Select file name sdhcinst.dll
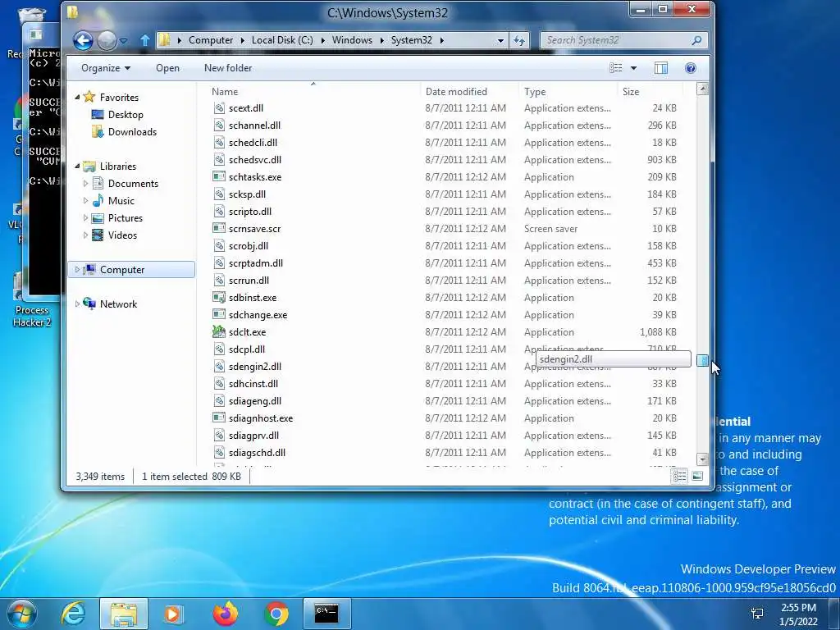 tap(253, 384)
